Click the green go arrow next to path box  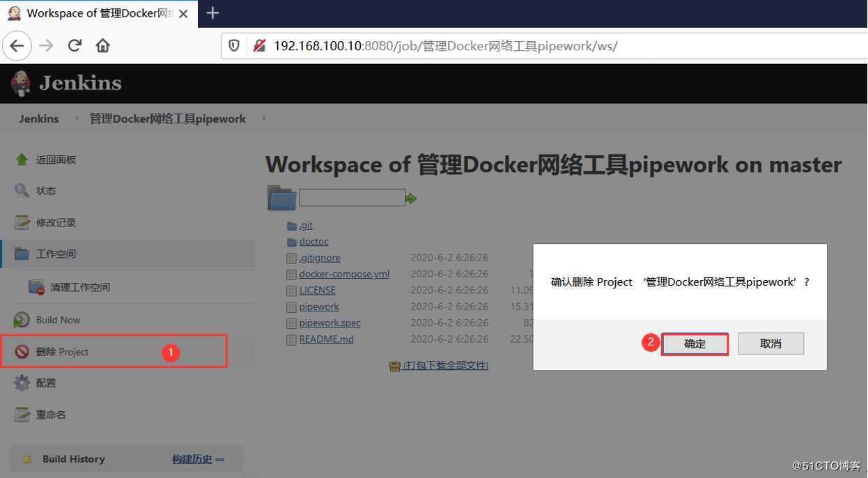click(x=411, y=199)
